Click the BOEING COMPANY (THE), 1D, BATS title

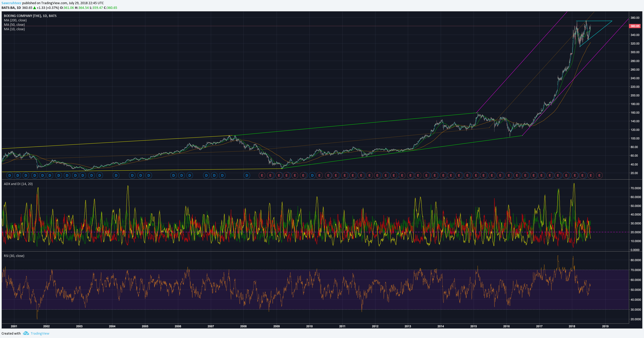point(30,16)
